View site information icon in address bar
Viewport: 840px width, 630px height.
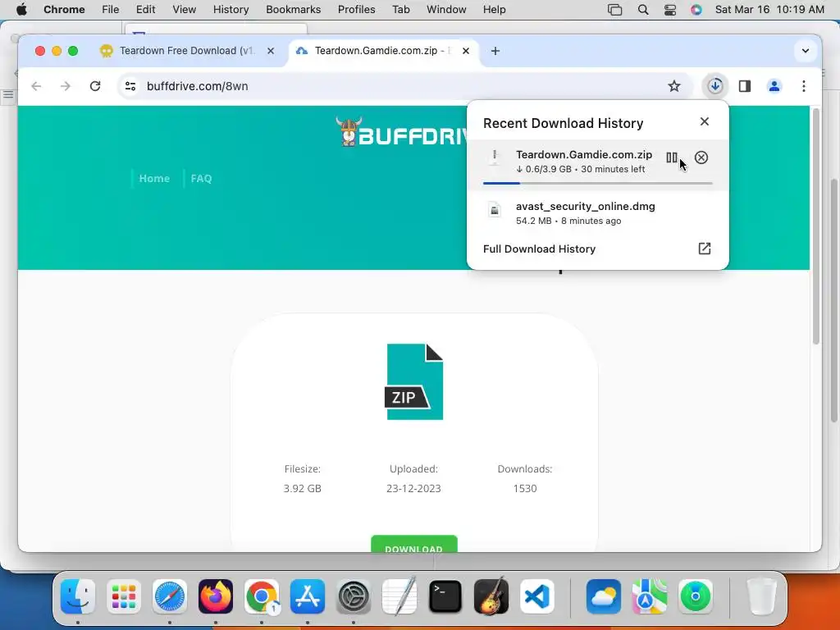[x=130, y=85]
